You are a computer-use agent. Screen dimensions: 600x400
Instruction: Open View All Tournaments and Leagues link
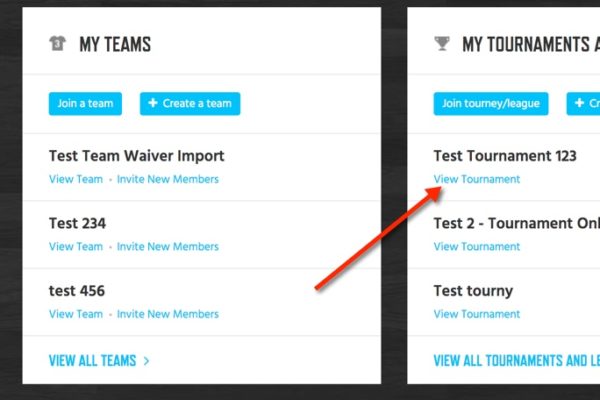(517, 361)
